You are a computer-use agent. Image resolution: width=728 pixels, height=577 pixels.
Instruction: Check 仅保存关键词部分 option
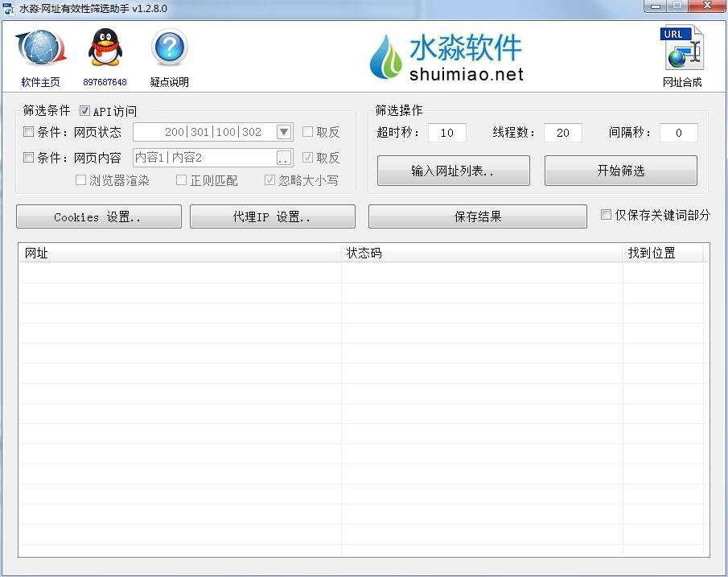click(607, 215)
